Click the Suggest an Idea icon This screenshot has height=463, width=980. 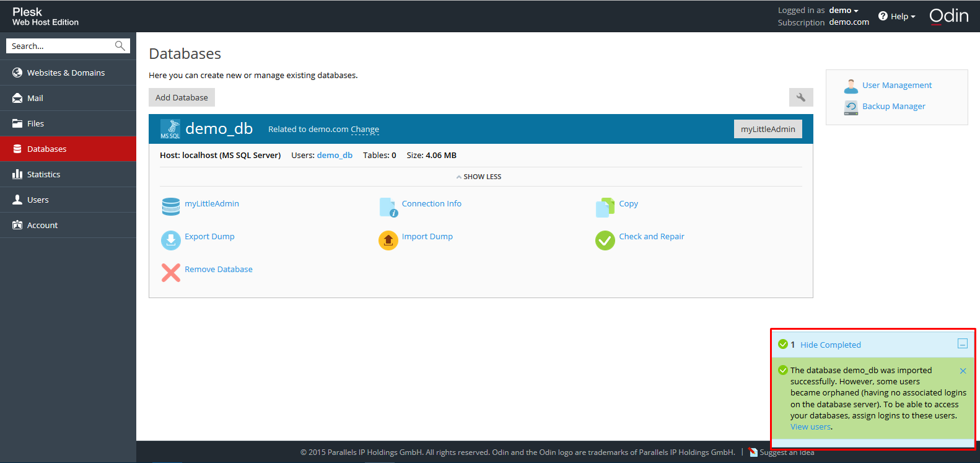pyautogui.click(x=753, y=452)
